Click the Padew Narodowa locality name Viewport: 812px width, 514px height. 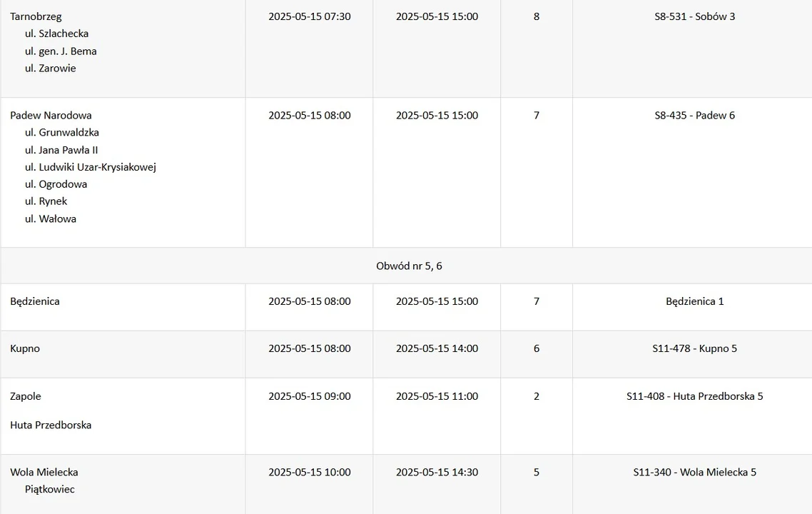[51, 116]
